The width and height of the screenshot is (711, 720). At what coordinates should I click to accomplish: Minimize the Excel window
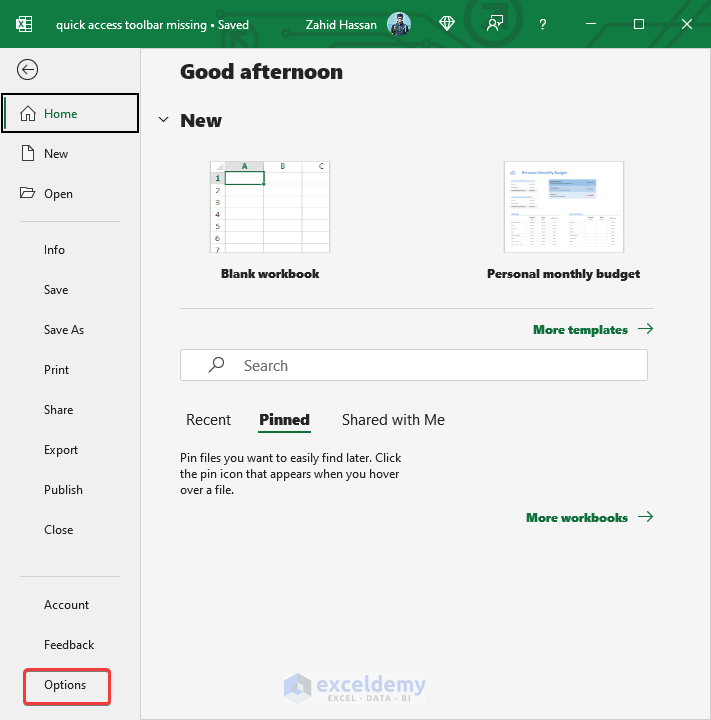click(x=591, y=24)
